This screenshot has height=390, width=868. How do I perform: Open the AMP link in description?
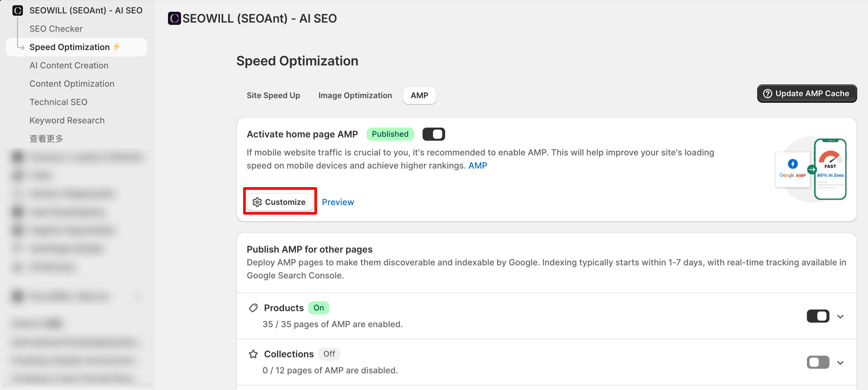click(x=477, y=165)
